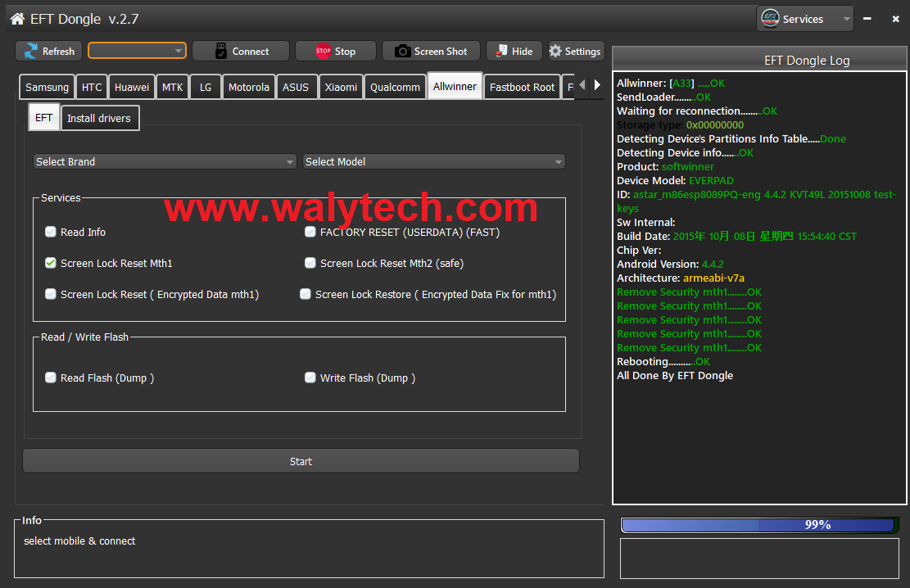Click the 99% progress bar

pyautogui.click(x=759, y=525)
